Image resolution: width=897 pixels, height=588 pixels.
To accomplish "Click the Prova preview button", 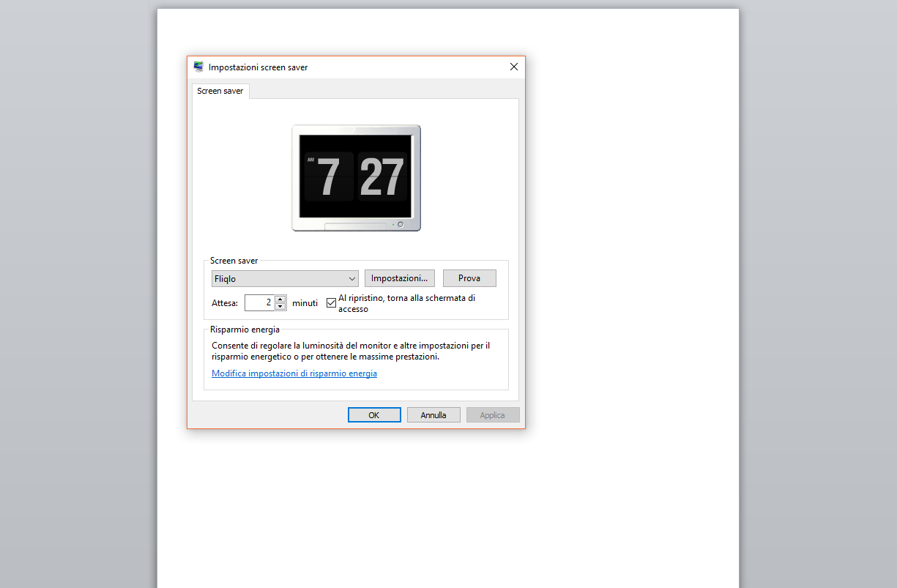I will coord(469,278).
